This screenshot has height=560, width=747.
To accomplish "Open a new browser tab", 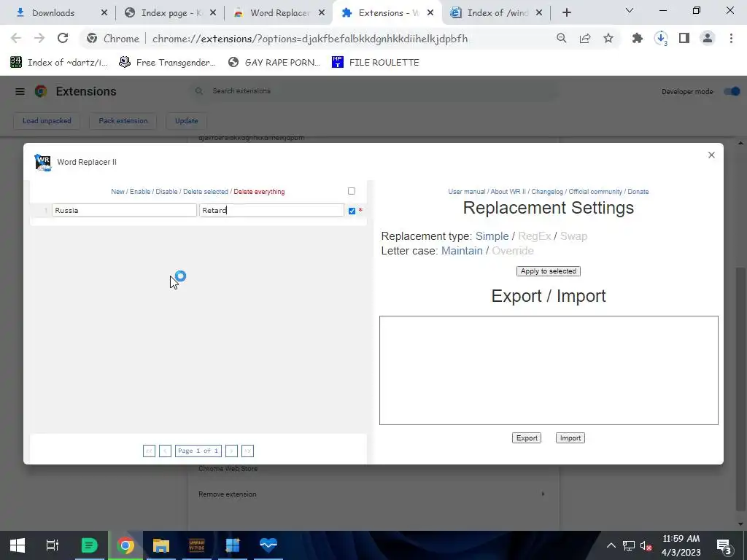I will click(566, 13).
